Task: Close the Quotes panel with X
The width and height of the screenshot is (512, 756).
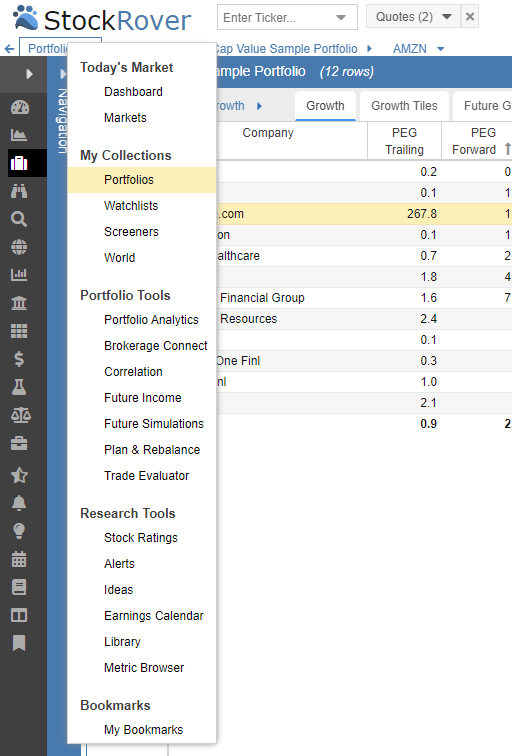Action: pyautogui.click(x=470, y=17)
